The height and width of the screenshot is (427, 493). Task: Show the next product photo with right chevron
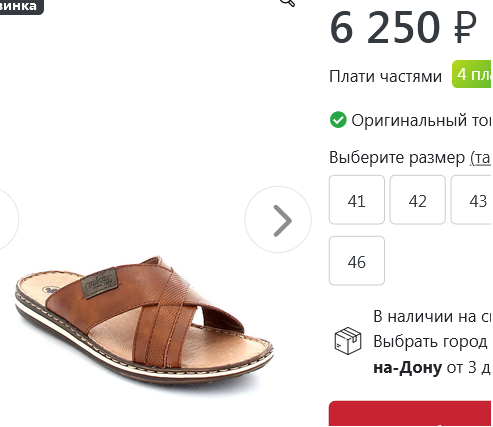pyautogui.click(x=278, y=220)
